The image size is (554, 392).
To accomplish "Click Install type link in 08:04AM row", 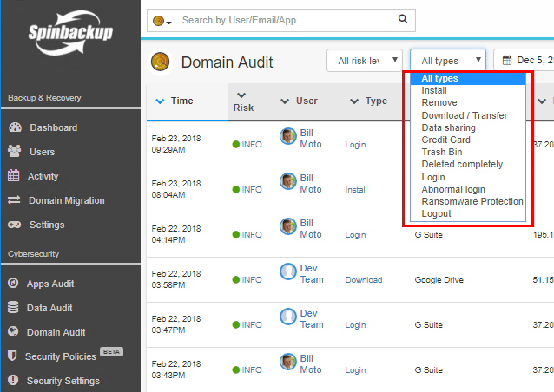I will pyautogui.click(x=356, y=190).
